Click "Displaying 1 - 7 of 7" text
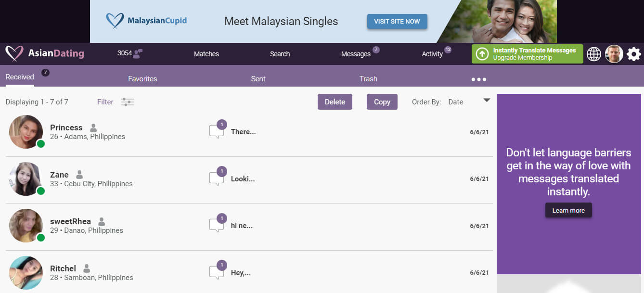 [37, 102]
